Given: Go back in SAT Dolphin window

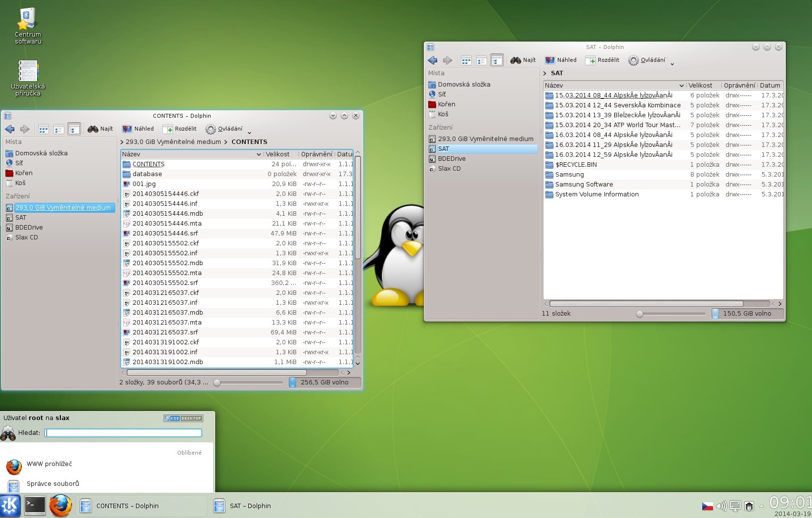Looking at the screenshot, I should pyautogui.click(x=433, y=60).
